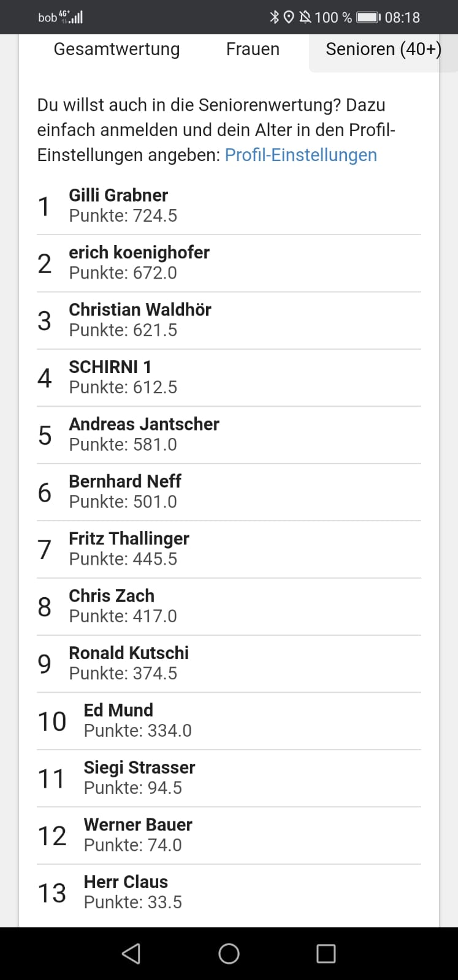
Task: Open Fritz Thallinger's ranking row
Action: [x=229, y=549]
